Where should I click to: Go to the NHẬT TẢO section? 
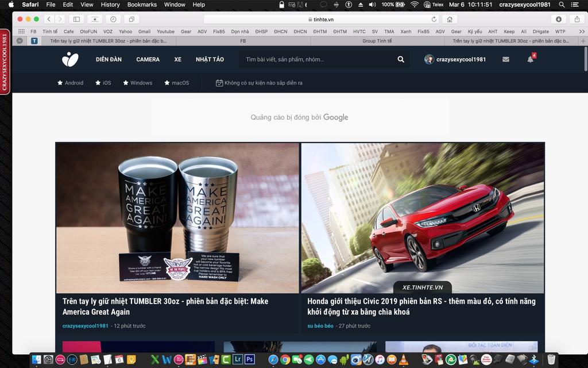(210, 59)
